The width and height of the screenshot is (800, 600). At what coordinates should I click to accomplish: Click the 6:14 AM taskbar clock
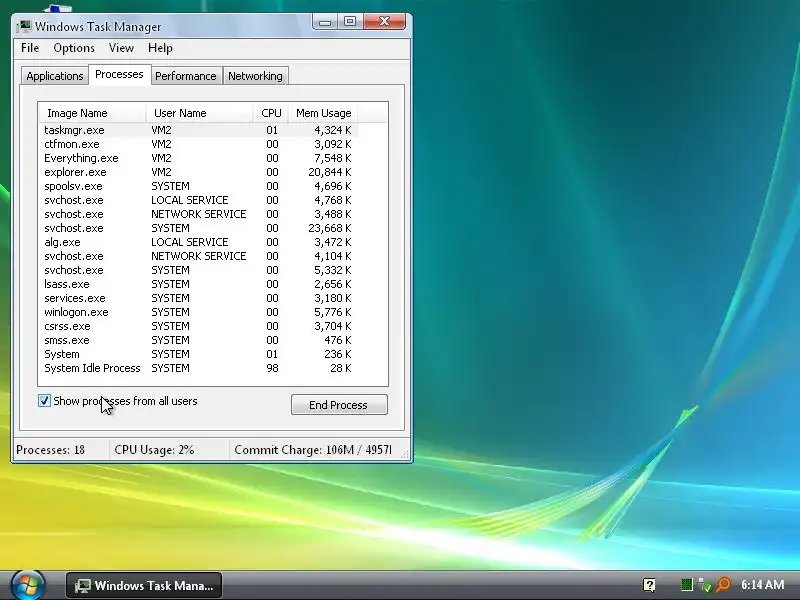tap(762, 585)
